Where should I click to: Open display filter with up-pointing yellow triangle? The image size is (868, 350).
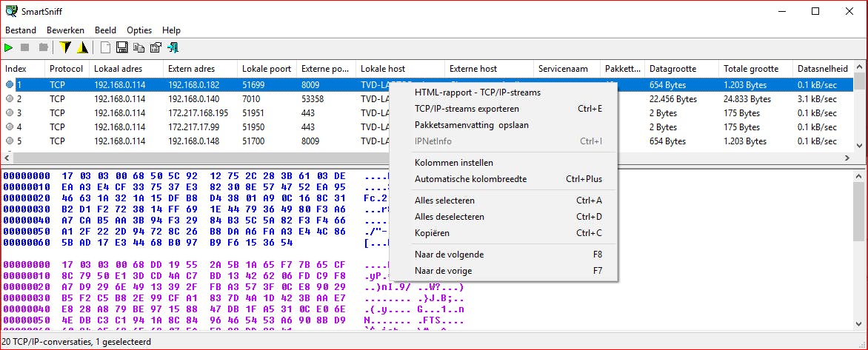coord(82,48)
